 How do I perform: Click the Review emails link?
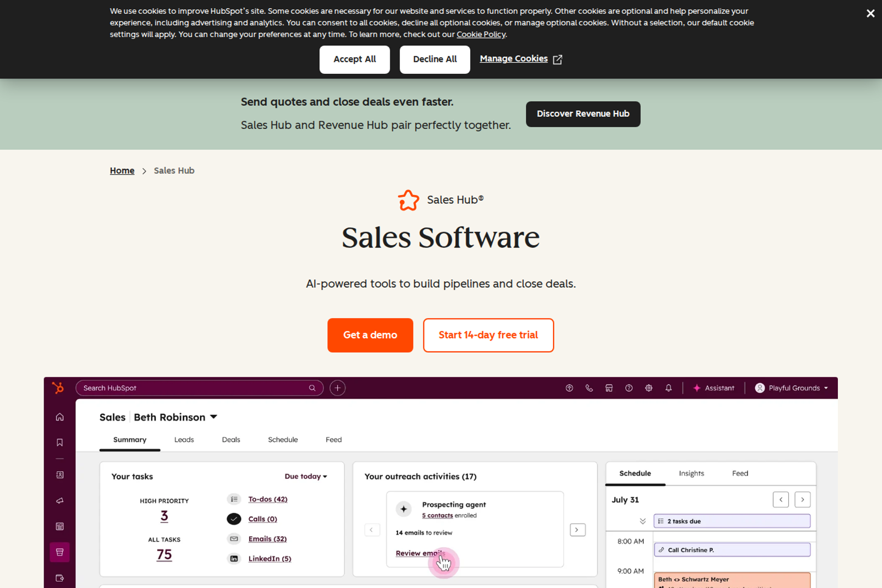[x=420, y=553]
